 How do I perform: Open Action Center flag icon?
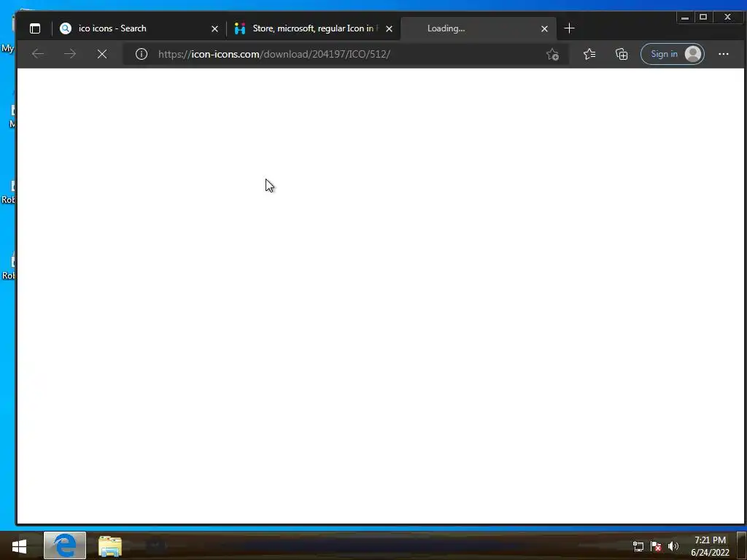click(656, 546)
